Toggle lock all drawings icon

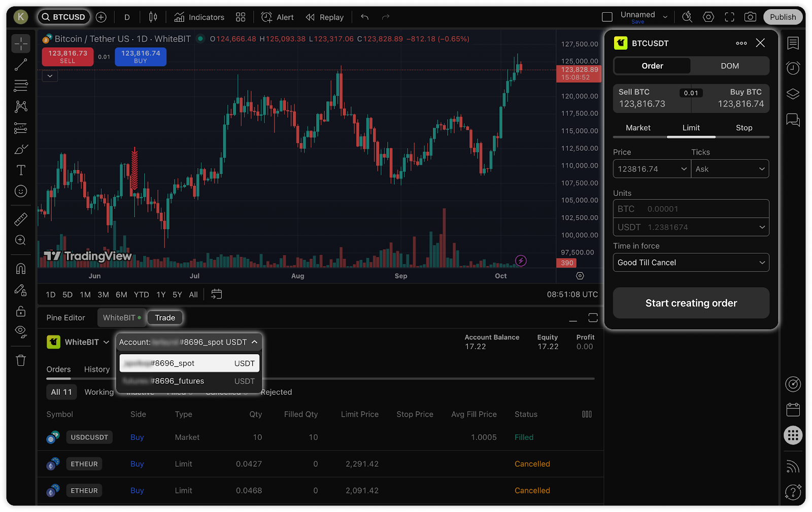click(21, 311)
